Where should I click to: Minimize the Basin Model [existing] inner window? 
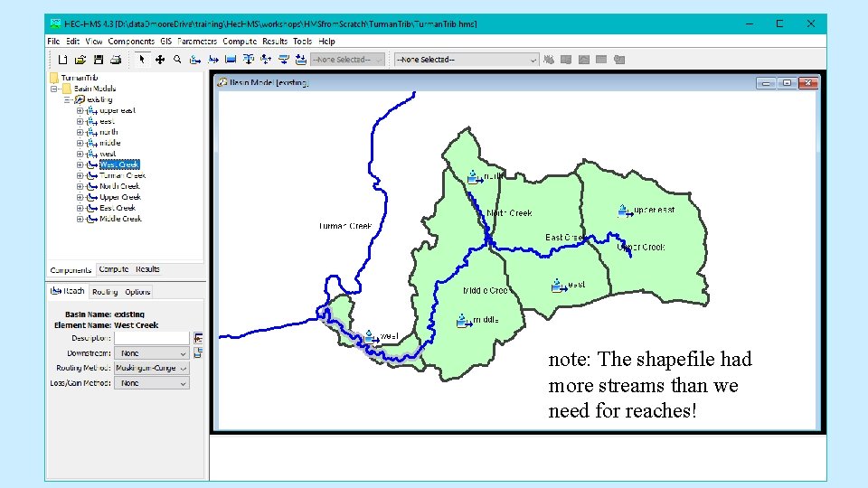766,83
